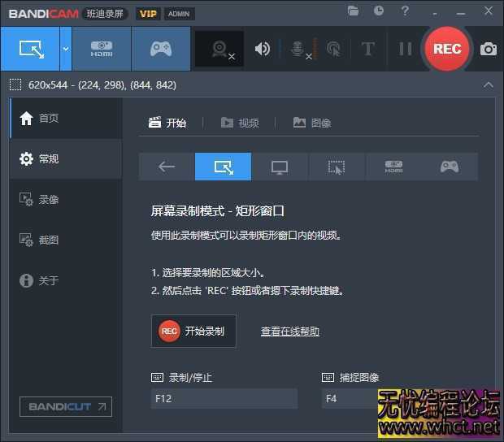Take a screenshot with camera icon

tap(488, 49)
